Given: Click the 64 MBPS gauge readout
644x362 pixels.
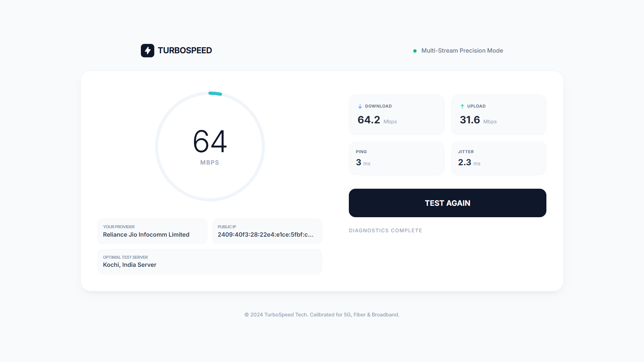Looking at the screenshot, I should pos(210,142).
